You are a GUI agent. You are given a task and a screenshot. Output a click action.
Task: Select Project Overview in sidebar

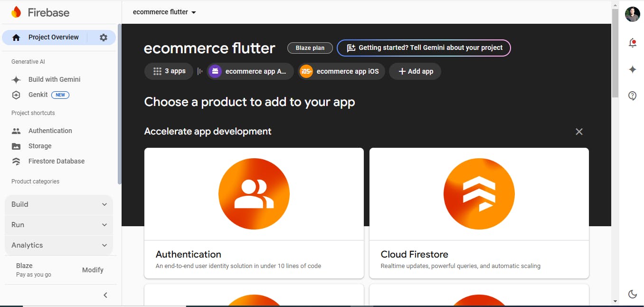[x=54, y=38]
